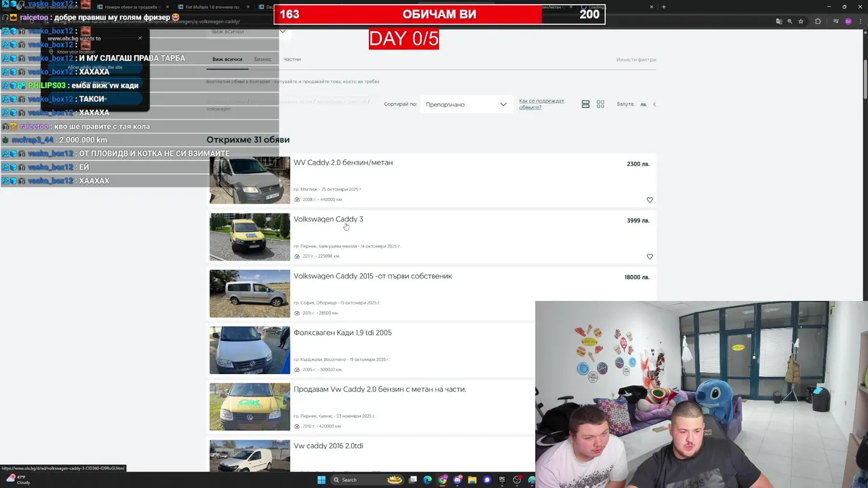Open Discord from the taskbar
This screenshot has height=488, width=868.
coord(458,480)
